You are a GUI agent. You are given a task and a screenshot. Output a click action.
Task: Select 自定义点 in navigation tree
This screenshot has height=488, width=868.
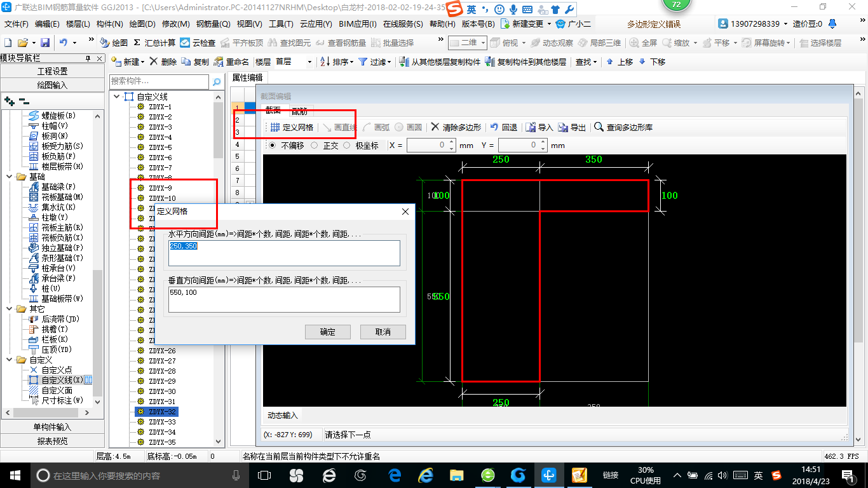(x=57, y=370)
